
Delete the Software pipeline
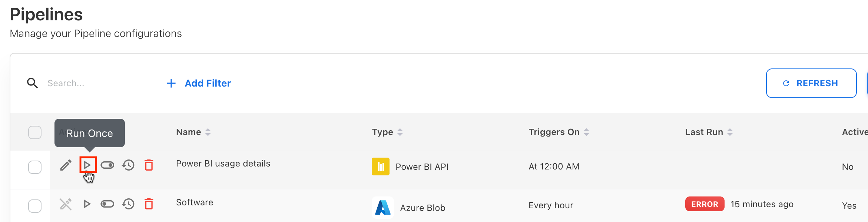point(149,204)
